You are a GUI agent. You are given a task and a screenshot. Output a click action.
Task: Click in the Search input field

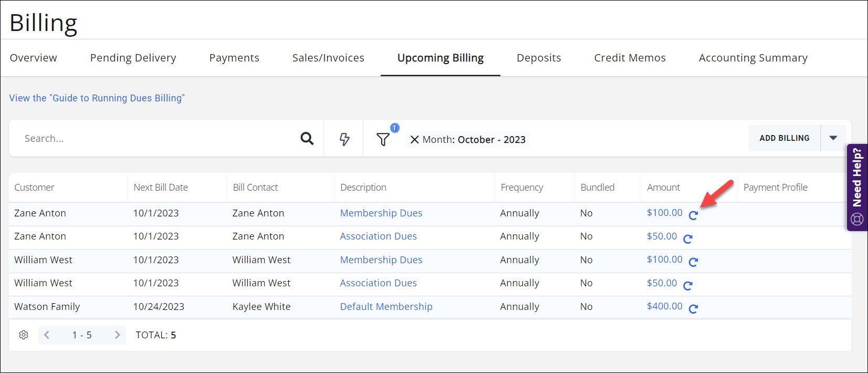[x=158, y=139]
